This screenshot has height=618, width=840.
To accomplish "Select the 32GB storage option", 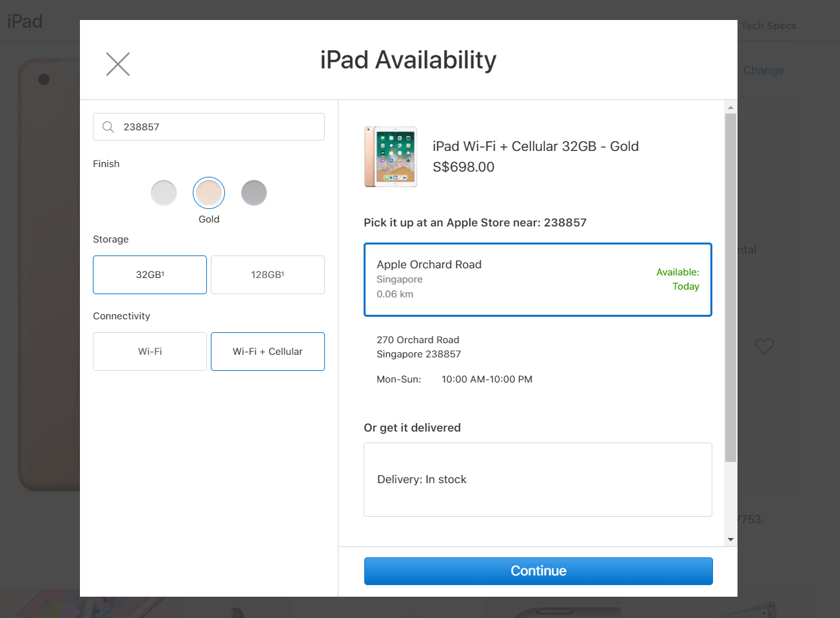I will click(x=149, y=274).
